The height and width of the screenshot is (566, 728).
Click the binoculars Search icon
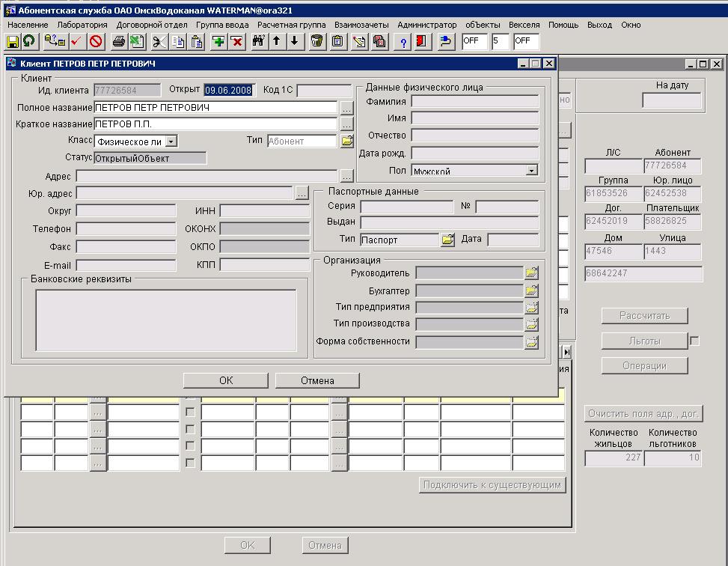point(259,41)
